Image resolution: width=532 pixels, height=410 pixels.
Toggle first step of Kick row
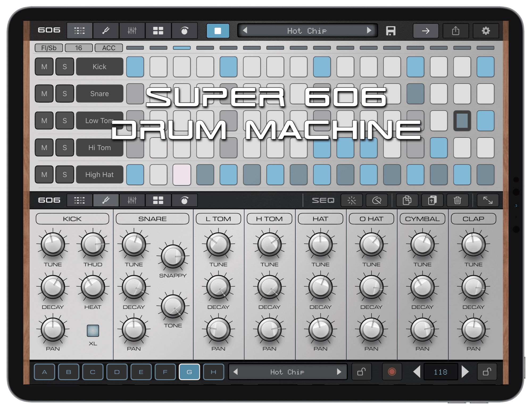[135, 66]
